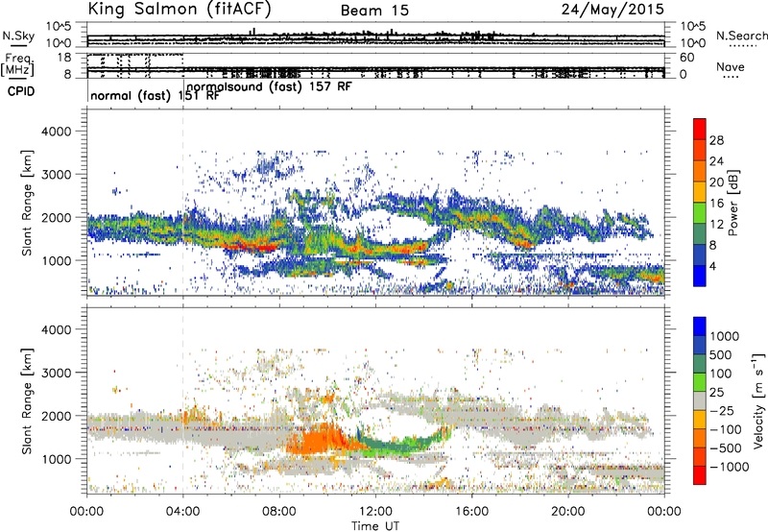The image size is (768, 532).
Task: Click 'normal (fast) 151 RF' CPID text
Action: [x=155, y=95]
